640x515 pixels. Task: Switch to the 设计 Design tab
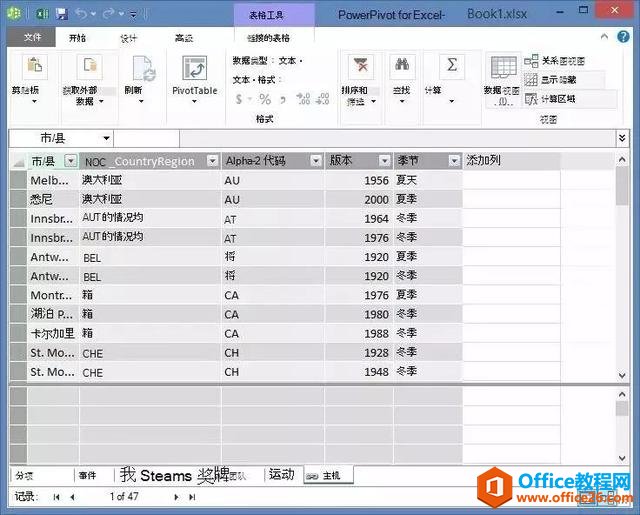coord(129,38)
